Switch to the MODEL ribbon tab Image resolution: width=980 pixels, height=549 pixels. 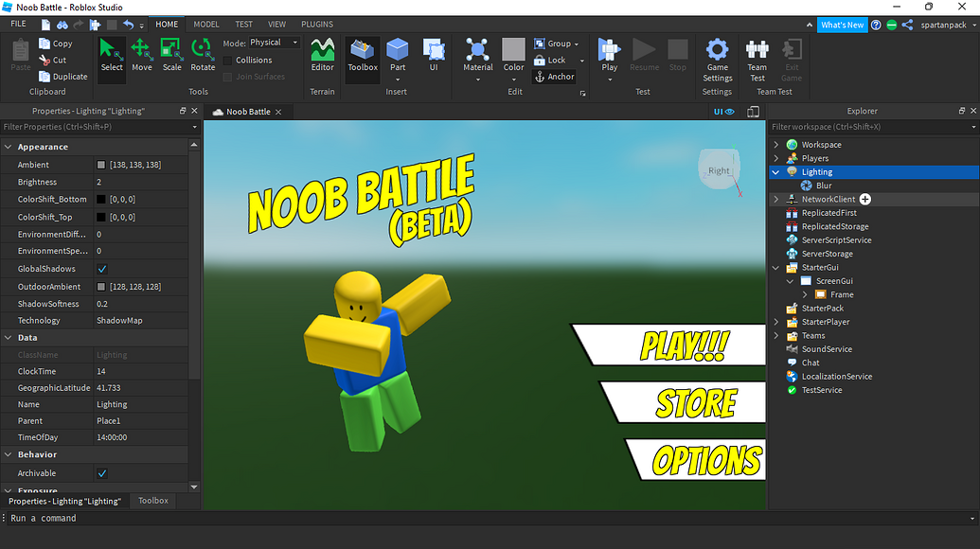(206, 25)
